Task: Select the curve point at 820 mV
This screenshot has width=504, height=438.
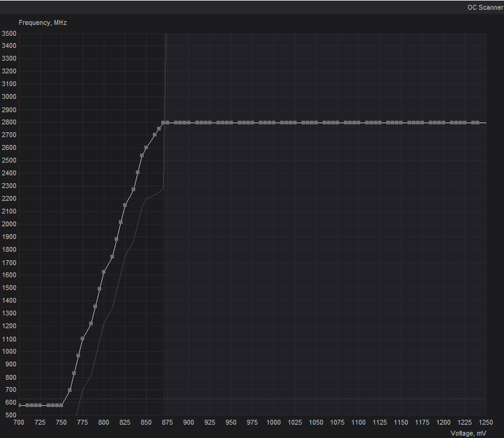Action: [120, 222]
